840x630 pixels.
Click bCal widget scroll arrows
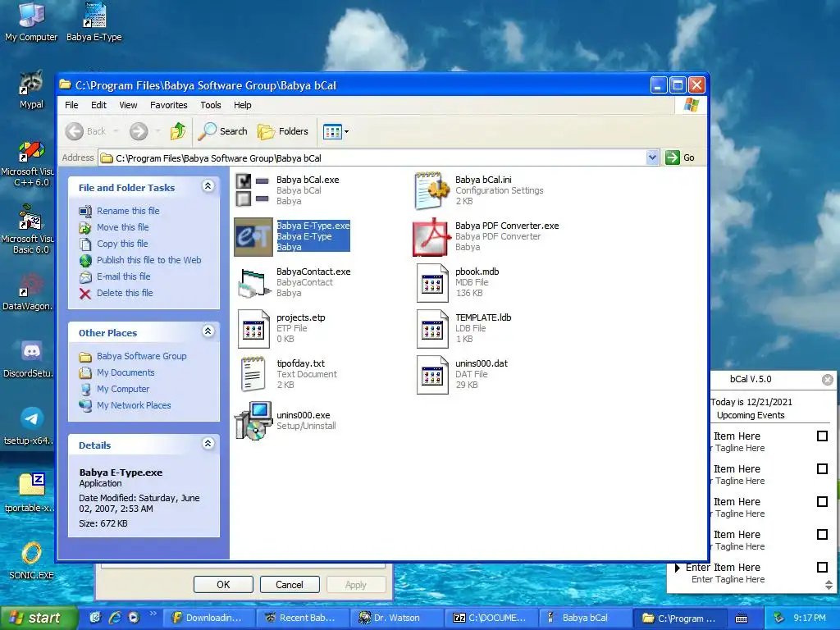tap(829, 585)
